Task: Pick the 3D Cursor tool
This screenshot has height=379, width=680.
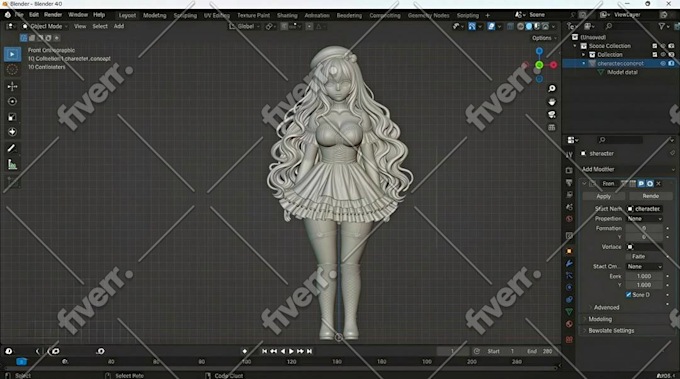Action: click(12, 69)
